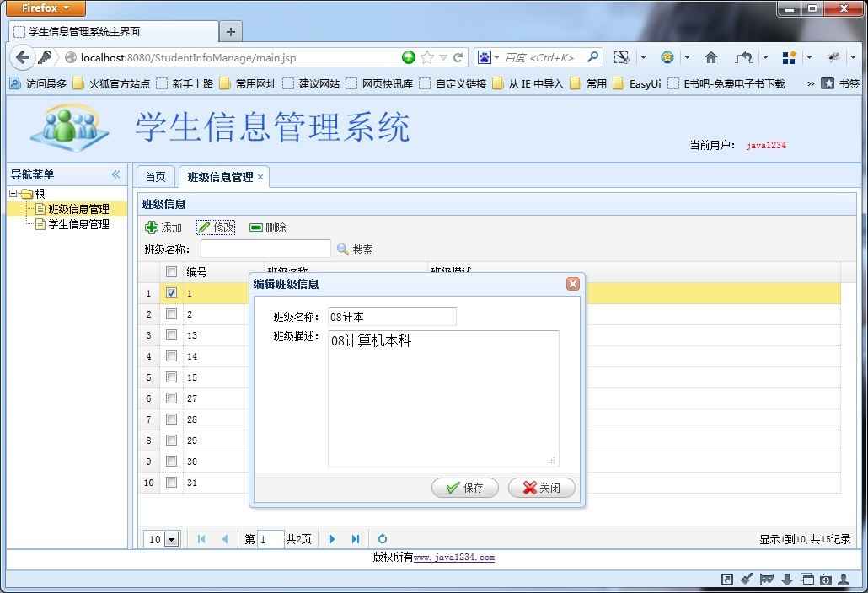Click the 保存 save button in dialog
This screenshot has height=593, width=868.
click(x=465, y=488)
